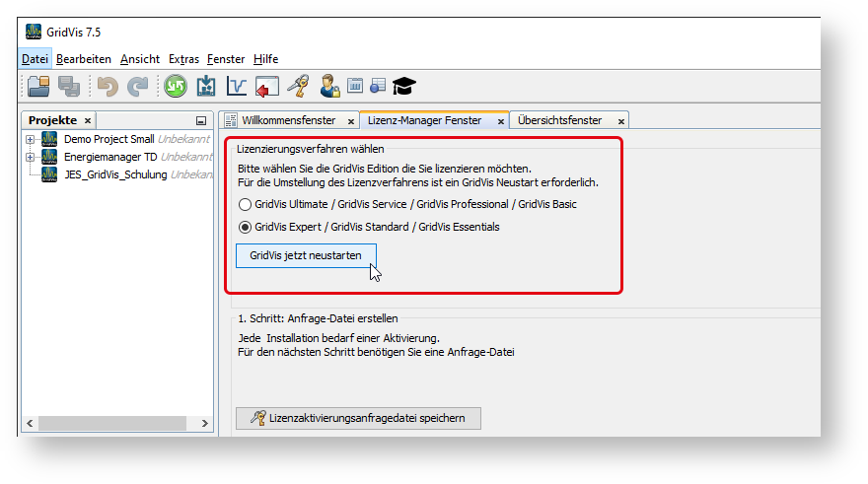Open the Extras menu

183,59
